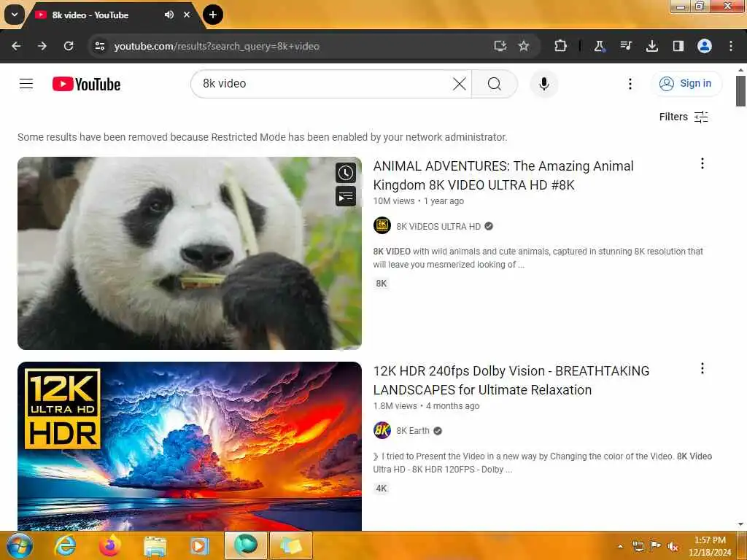Click the magnifier search button
747x560 pixels.
pyautogui.click(x=494, y=84)
